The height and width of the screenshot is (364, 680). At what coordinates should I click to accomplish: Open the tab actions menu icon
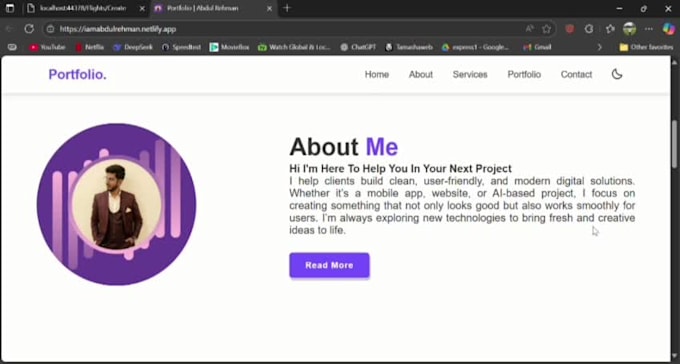tap(10, 8)
